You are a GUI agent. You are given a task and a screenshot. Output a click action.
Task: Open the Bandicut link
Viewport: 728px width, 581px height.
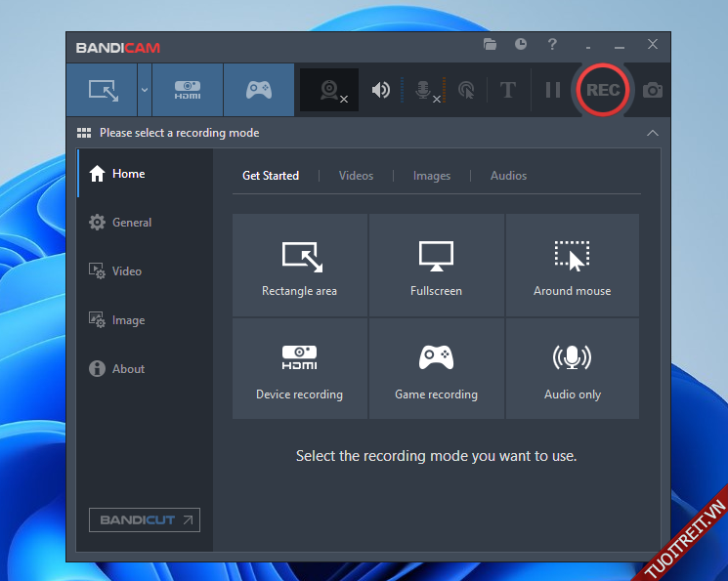(145, 519)
